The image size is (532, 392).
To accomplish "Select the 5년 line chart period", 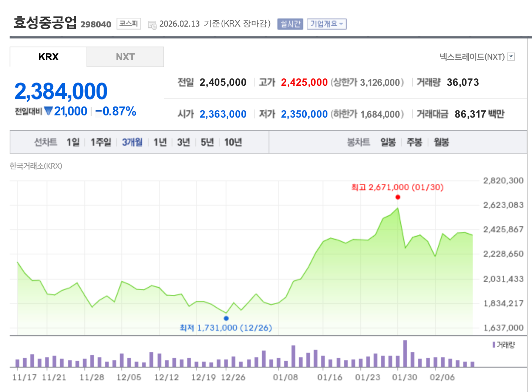I will click(208, 142).
